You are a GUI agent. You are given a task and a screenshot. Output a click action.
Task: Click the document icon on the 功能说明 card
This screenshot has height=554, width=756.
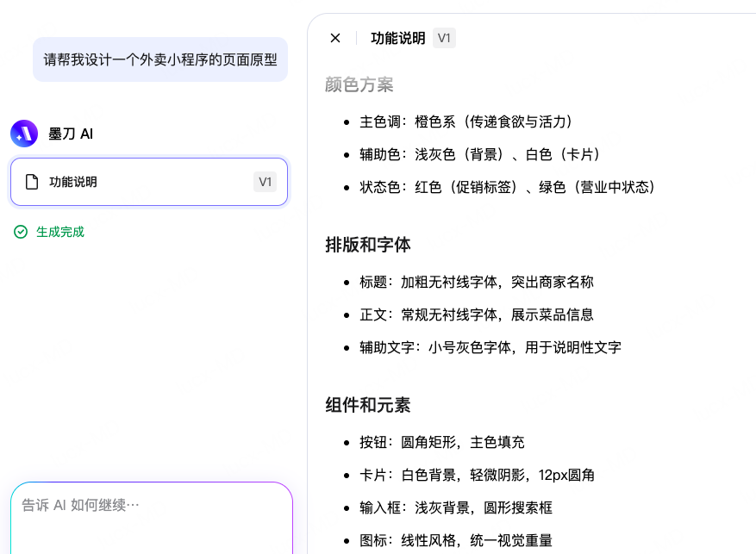(32, 182)
